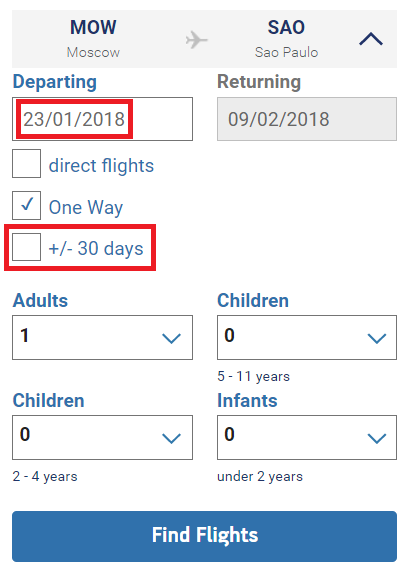Screen dimensions: 413x571
Task: Open the Adults dropdown
Action: point(102,338)
